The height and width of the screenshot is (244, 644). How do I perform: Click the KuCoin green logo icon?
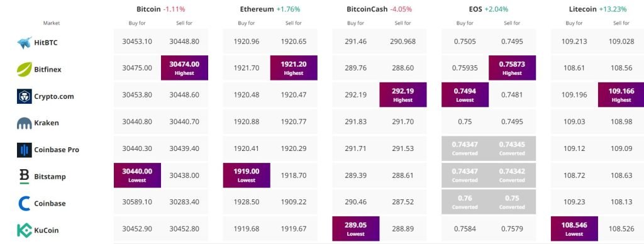pos(25,230)
